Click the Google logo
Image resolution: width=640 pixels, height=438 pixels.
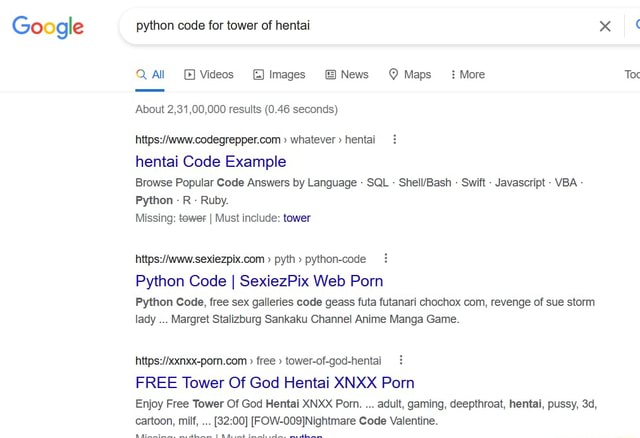click(x=48, y=27)
